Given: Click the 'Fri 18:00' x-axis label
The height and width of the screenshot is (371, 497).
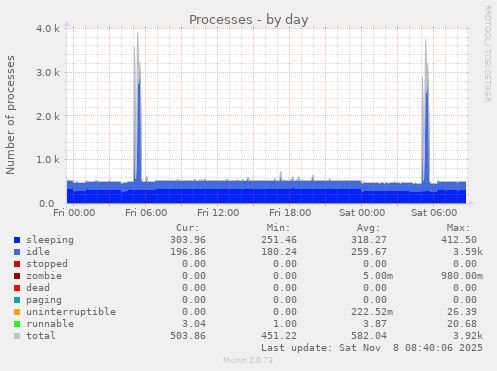Looking at the screenshot, I should (x=290, y=213).
